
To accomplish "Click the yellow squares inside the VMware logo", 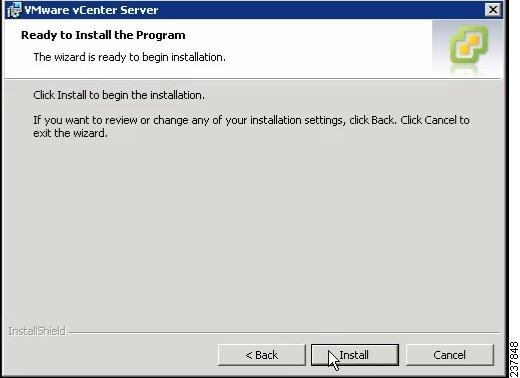I will 470,45.
